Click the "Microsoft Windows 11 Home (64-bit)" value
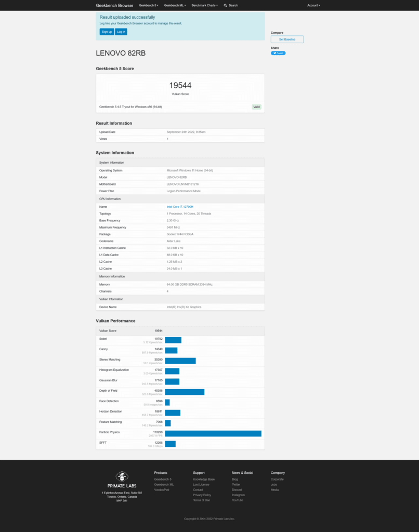419x532 pixels. tap(190, 170)
